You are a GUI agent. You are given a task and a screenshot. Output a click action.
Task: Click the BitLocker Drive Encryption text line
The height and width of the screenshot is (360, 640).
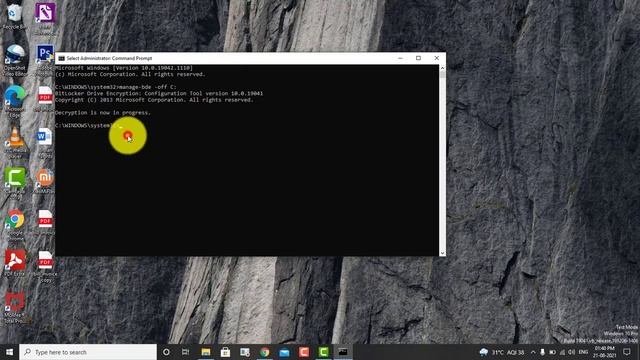point(159,93)
